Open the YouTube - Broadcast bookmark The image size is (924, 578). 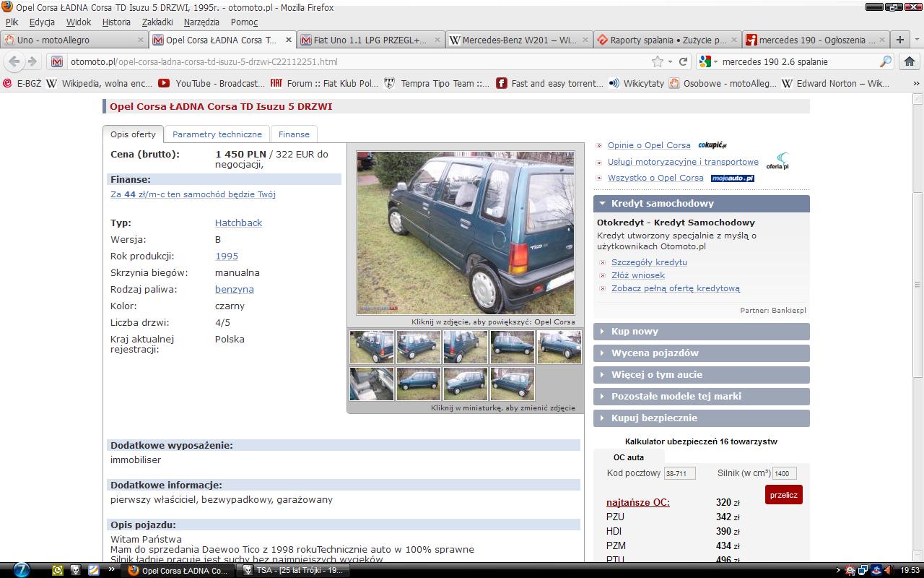tap(212, 83)
